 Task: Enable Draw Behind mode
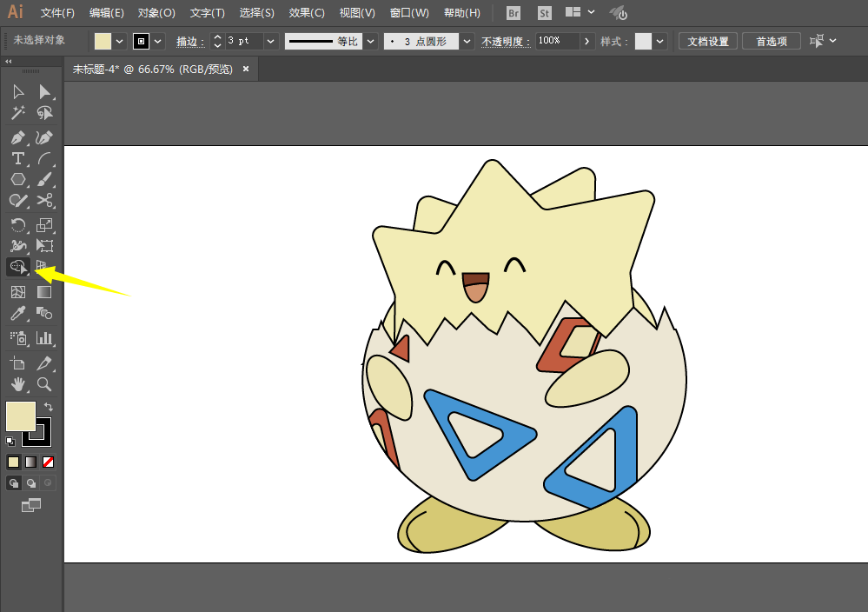31,483
